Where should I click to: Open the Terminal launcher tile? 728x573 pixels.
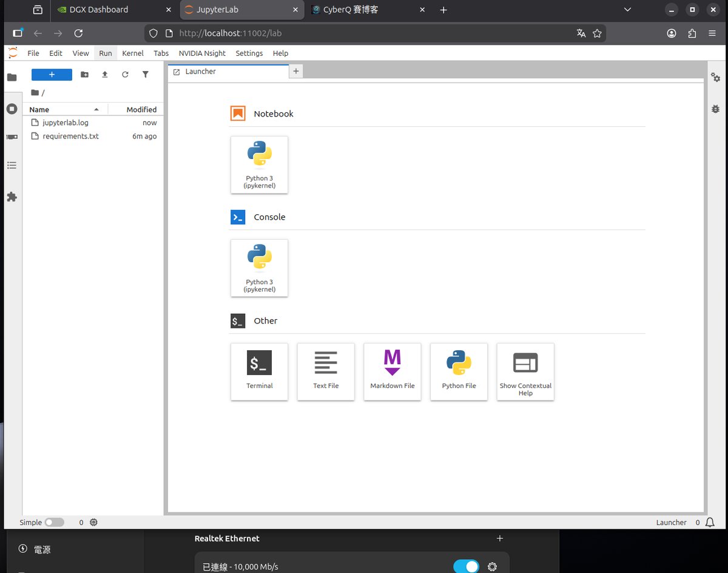[259, 371]
